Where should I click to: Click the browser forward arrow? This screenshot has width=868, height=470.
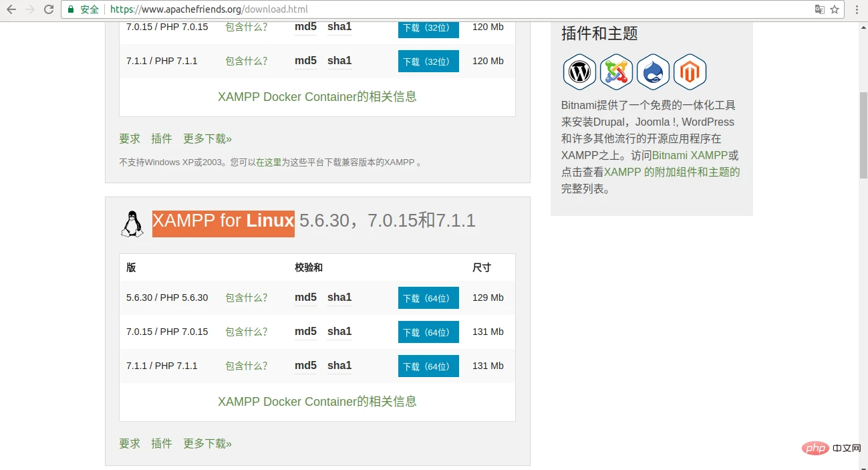pyautogui.click(x=30, y=9)
